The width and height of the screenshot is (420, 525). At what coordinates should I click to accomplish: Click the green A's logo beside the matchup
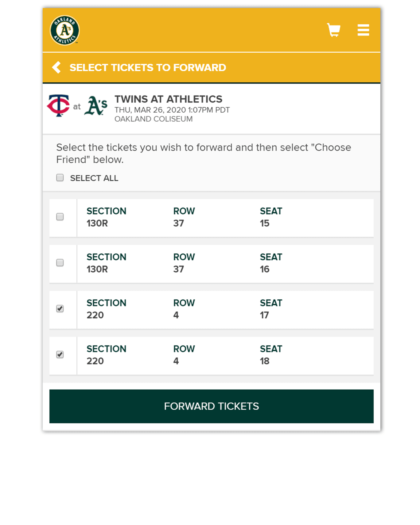pos(96,106)
